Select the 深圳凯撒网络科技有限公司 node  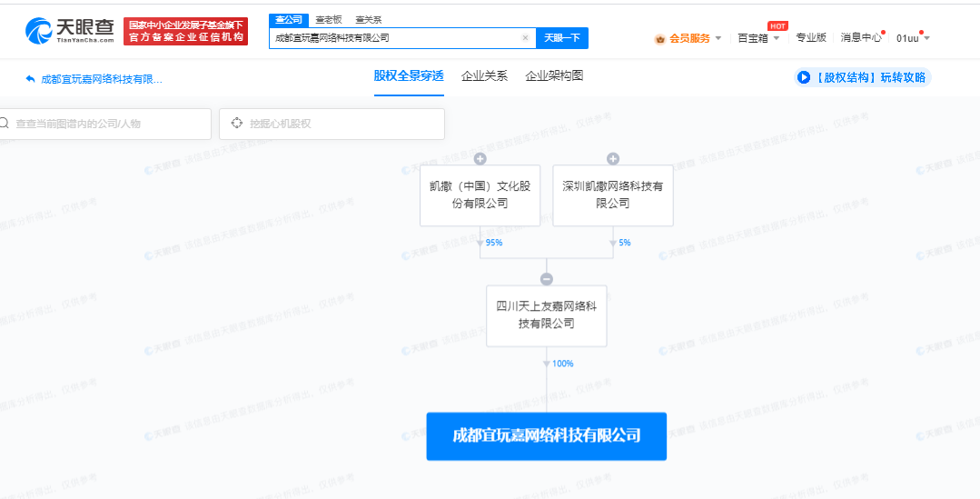click(x=613, y=195)
